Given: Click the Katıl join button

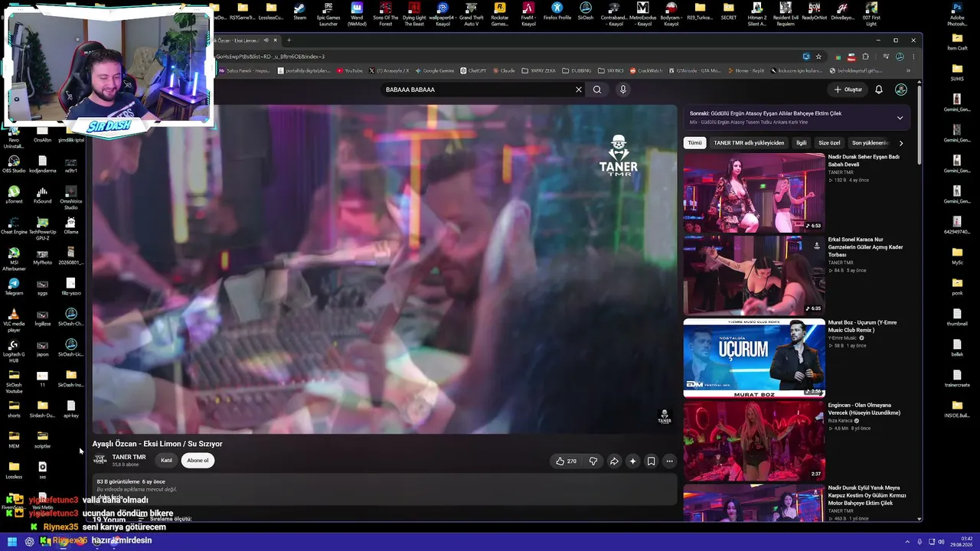Looking at the screenshot, I should pos(166,461).
